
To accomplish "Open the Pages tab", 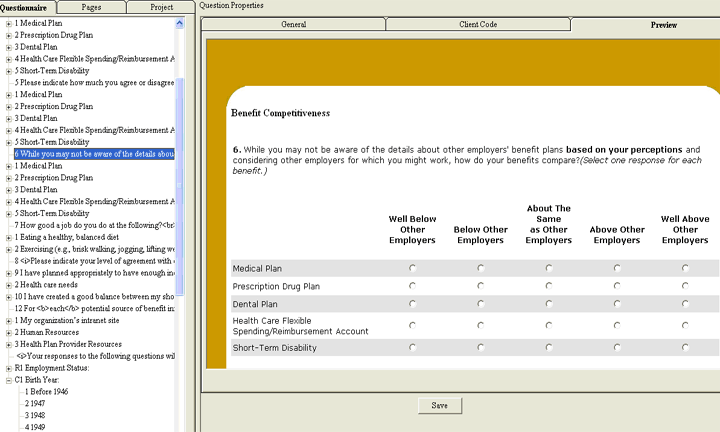I will pyautogui.click(x=91, y=7).
